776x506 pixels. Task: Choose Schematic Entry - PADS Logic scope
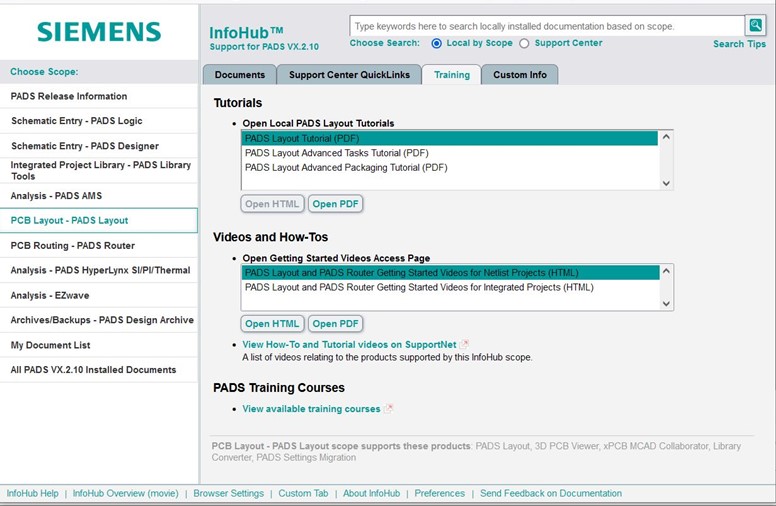point(98,121)
